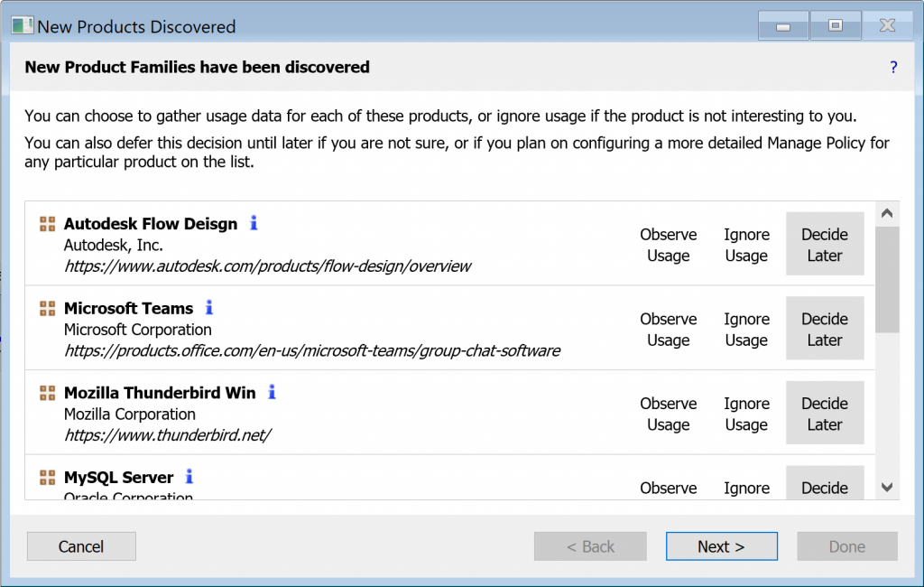Select Ignore Usage for Mozilla Thunderbird Win
The image size is (924, 587).
point(746,414)
